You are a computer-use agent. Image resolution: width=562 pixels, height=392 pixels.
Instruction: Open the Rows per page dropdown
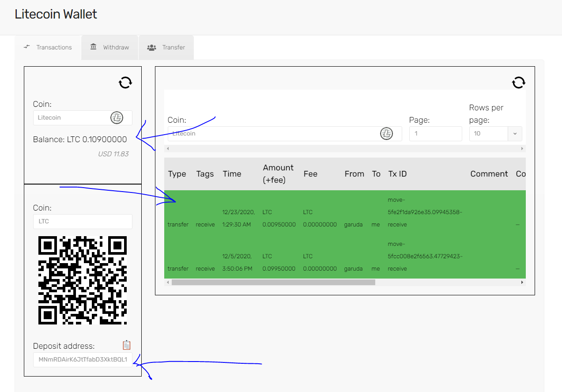point(515,134)
